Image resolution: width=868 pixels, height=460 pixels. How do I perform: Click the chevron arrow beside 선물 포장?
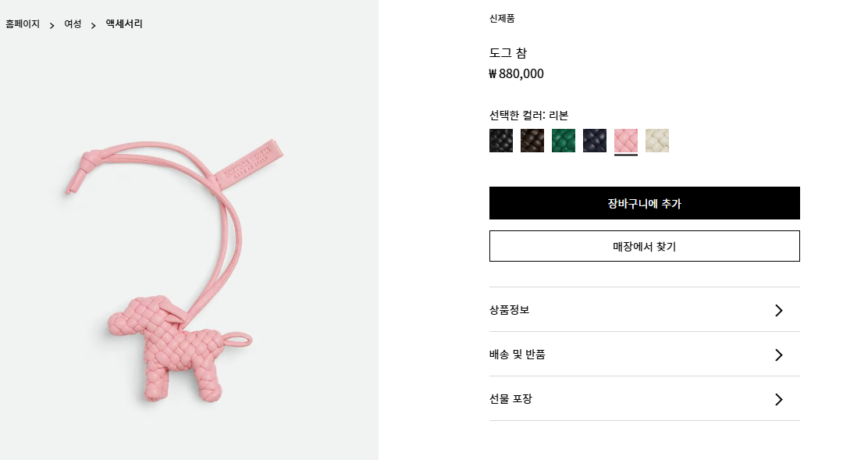pyautogui.click(x=778, y=399)
